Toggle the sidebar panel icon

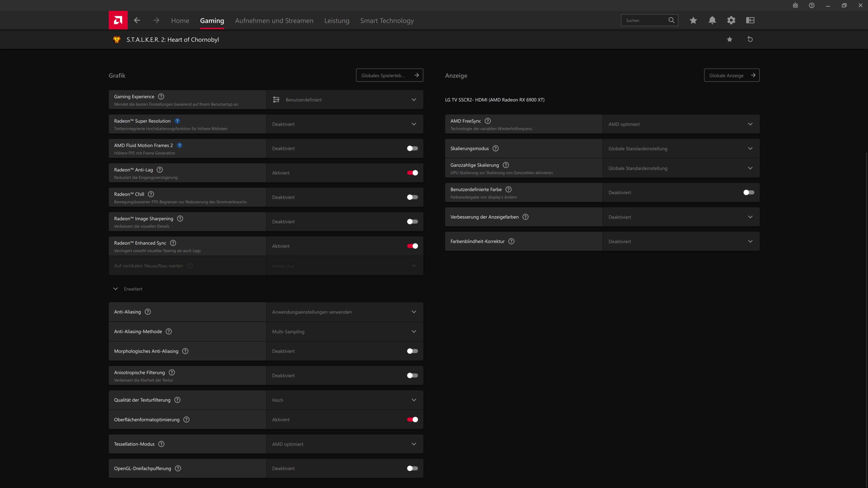pyautogui.click(x=750, y=20)
